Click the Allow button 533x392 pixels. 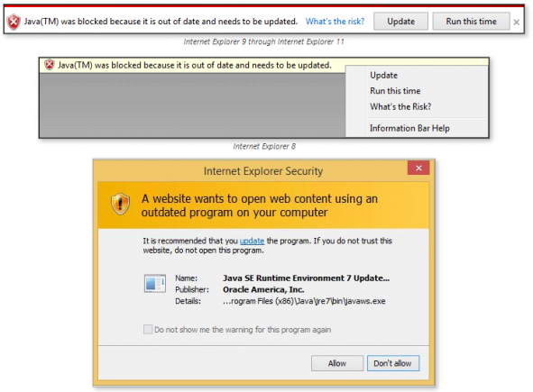(x=337, y=363)
